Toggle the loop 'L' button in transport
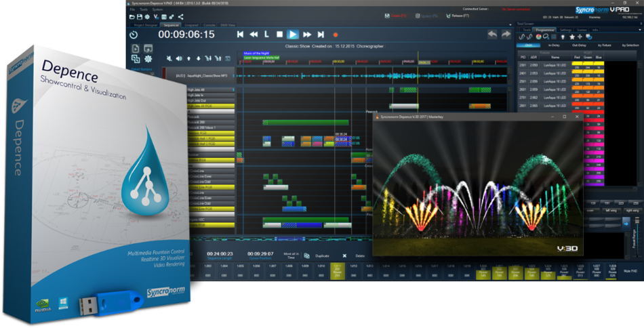 coord(266,34)
